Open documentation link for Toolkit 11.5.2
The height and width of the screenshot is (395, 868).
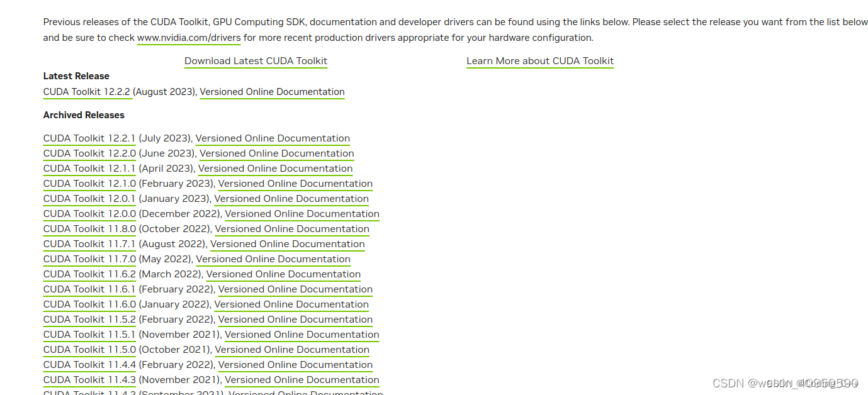coord(295,320)
